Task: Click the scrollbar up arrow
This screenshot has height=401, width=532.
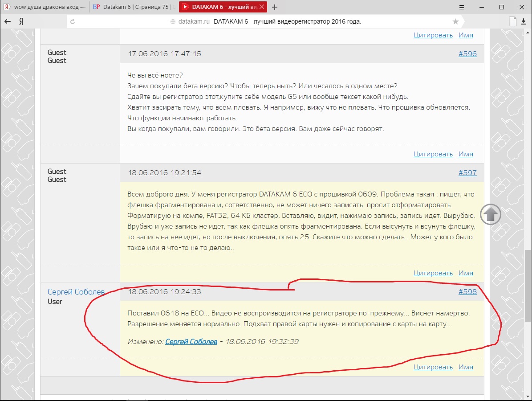Action: [528, 33]
